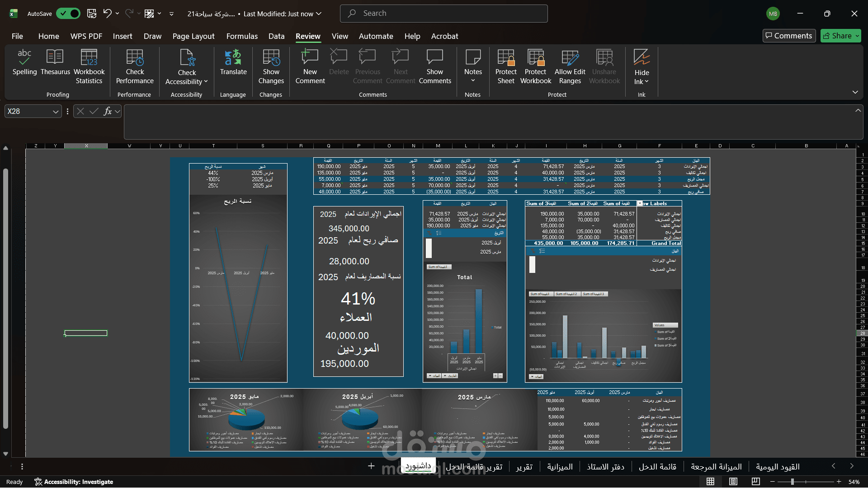Image resolution: width=868 pixels, height=488 pixels.
Task: Switch to Page Break Preview
Action: point(756,482)
